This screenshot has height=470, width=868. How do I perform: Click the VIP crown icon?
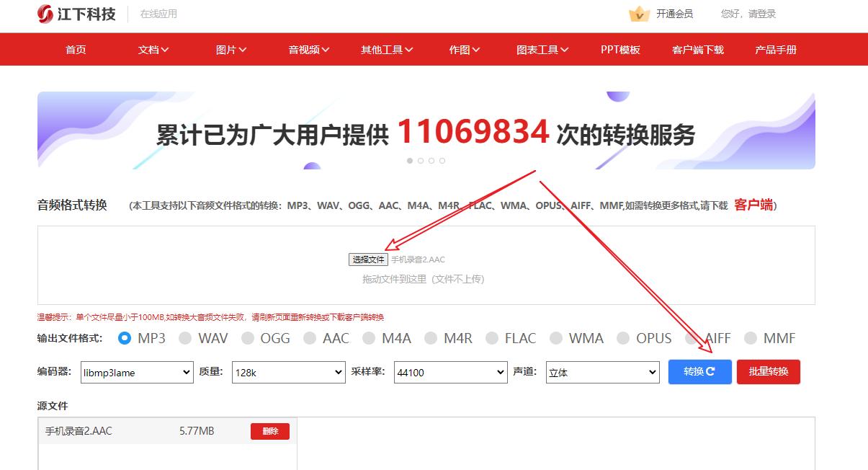(x=639, y=14)
